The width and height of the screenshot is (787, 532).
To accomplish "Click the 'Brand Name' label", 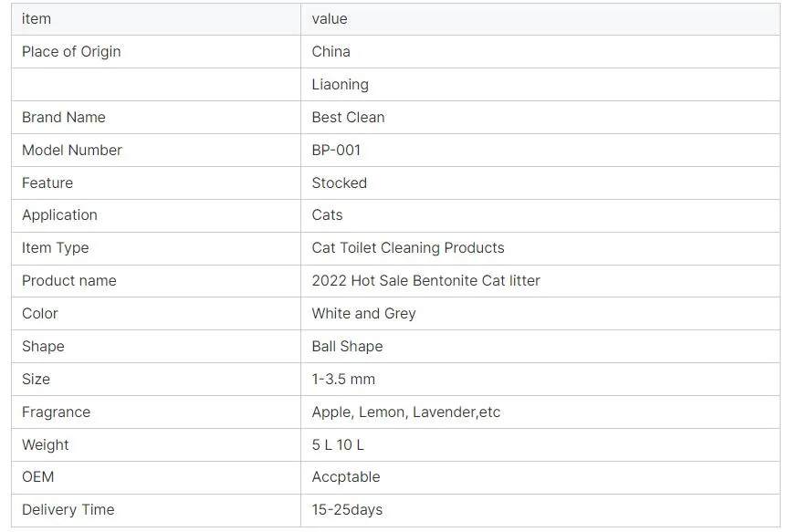I will (64, 117).
